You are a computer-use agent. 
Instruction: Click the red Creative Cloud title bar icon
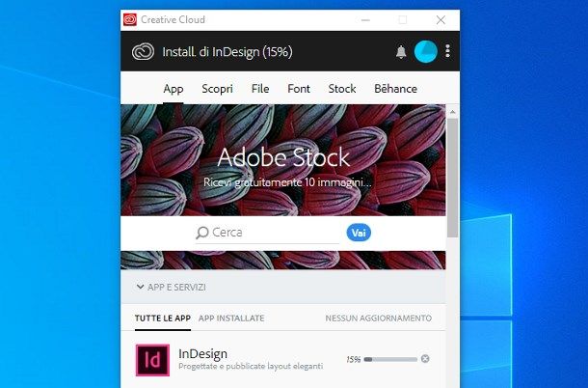[x=130, y=19]
